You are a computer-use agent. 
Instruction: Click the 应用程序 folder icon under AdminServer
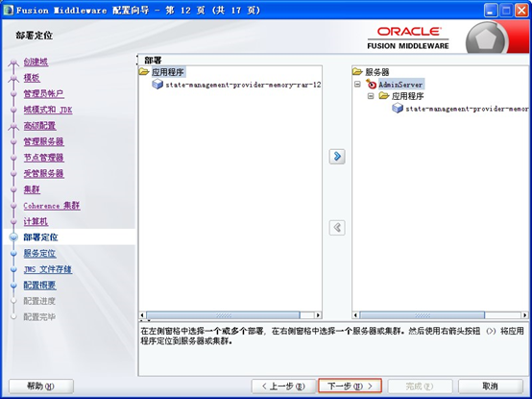[x=384, y=96]
